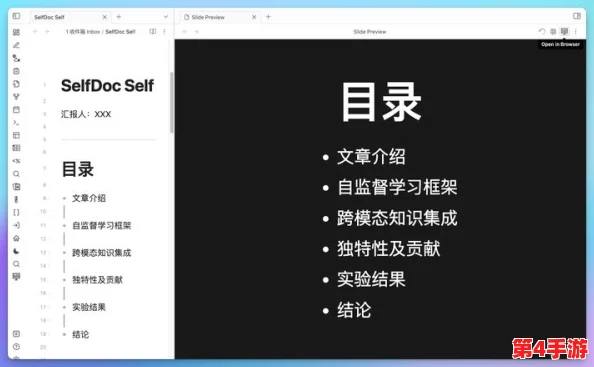Click the templater '<%' ribbon icon
Viewport: 594px width, 367px height.
tap(16, 161)
